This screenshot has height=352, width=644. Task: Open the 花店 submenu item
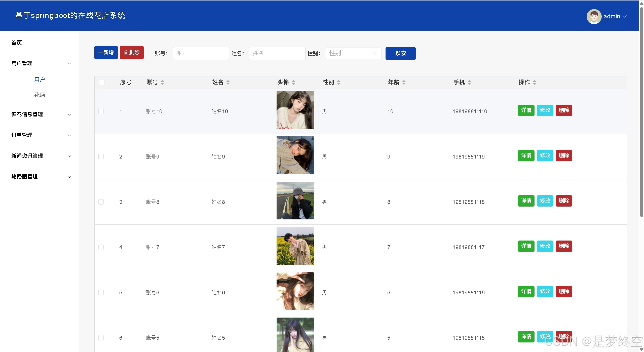[x=40, y=95]
